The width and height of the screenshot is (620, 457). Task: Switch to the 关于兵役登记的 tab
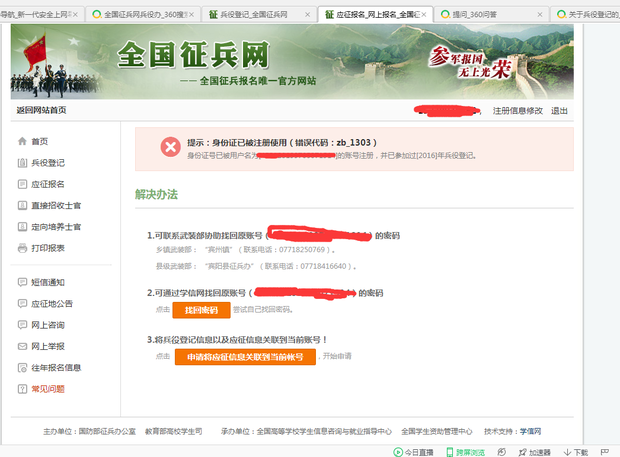[x=587, y=14]
